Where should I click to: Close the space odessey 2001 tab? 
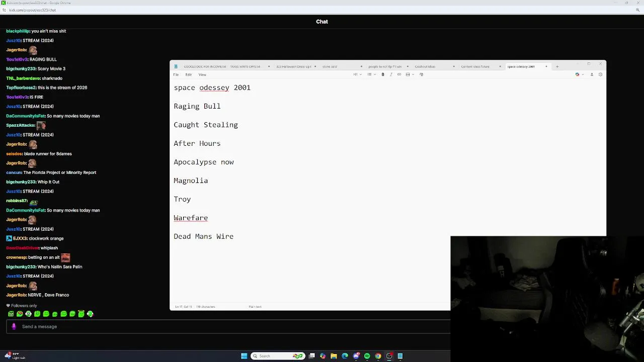(x=546, y=66)
